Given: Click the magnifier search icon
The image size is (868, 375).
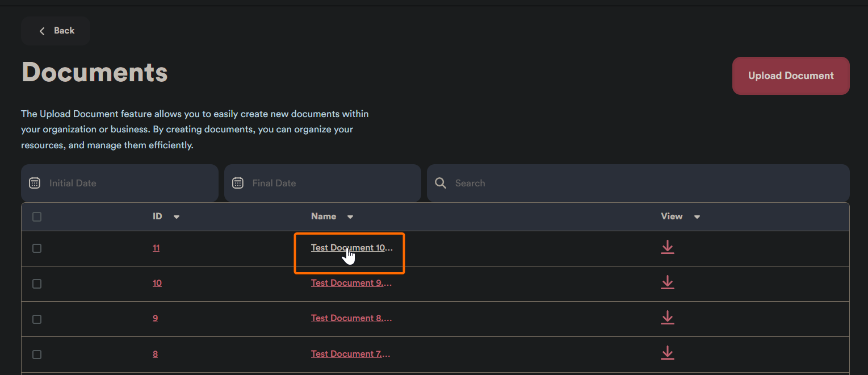Looking at the screenshot, I should coord(440,183).
